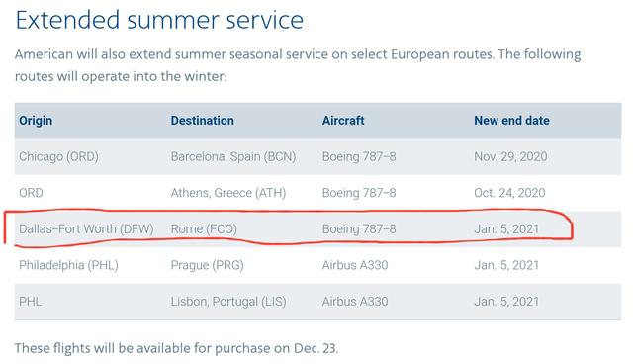Click Jan. 5, 2021 in Rome row

[506, 229]
